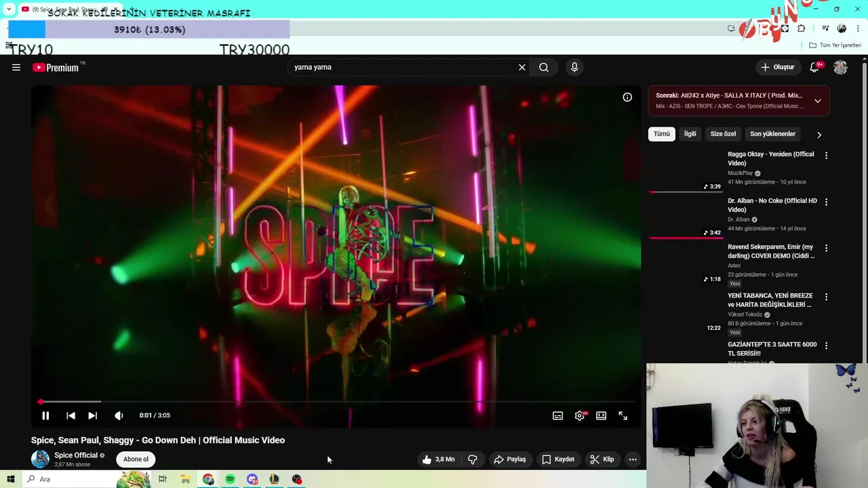Image resolution: width=868 pixels, height=488 pixels.
Task: Open Windows Start menu
Action: tap(10, 479)
